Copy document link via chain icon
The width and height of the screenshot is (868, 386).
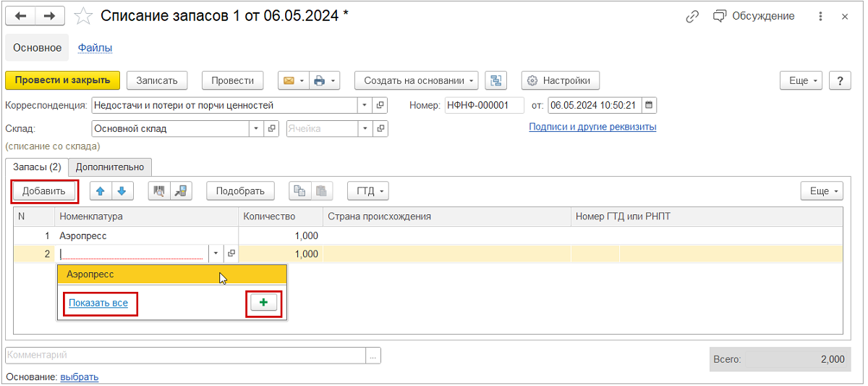coord(692,16)
